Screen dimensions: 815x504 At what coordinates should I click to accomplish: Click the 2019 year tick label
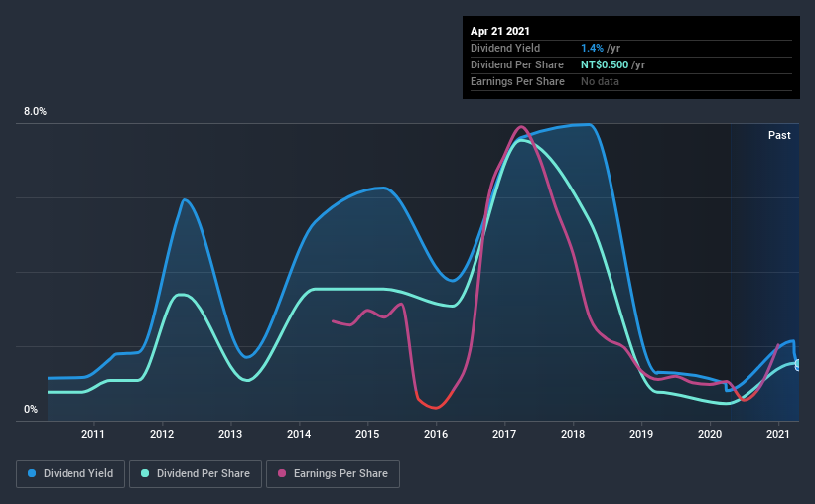pos(641,434)
